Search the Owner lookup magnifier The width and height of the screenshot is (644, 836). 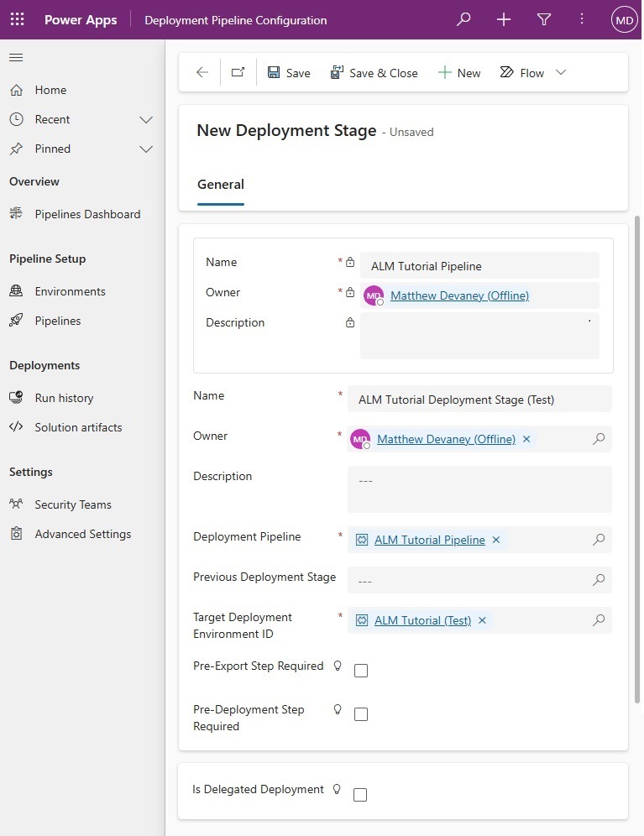[599, 439]
